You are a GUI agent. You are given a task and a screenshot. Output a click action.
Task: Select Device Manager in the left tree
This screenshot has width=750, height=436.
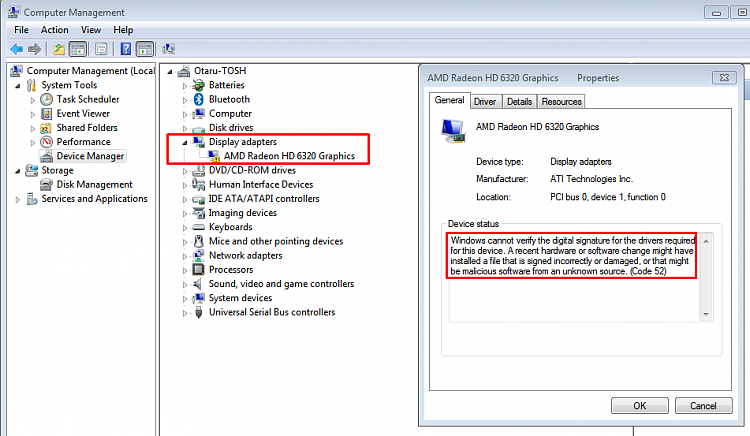[x=90, y=156]
